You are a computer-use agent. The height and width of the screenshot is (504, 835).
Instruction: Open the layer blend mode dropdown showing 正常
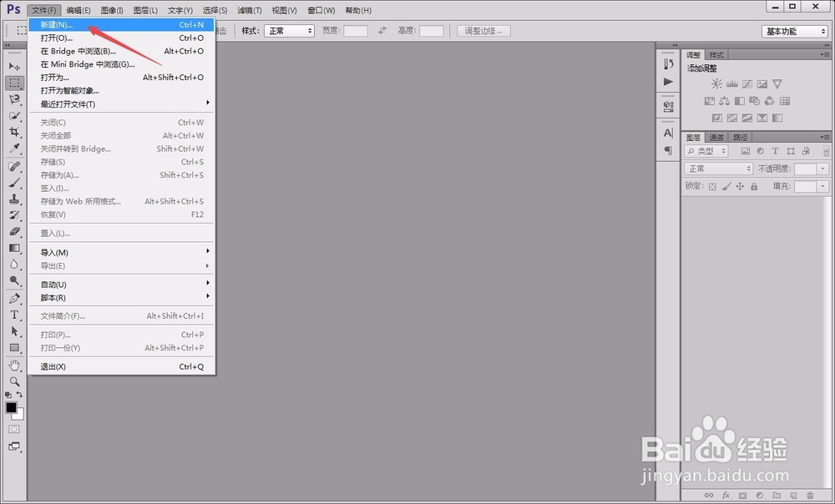pyautogui.click(x=718, y=169)
